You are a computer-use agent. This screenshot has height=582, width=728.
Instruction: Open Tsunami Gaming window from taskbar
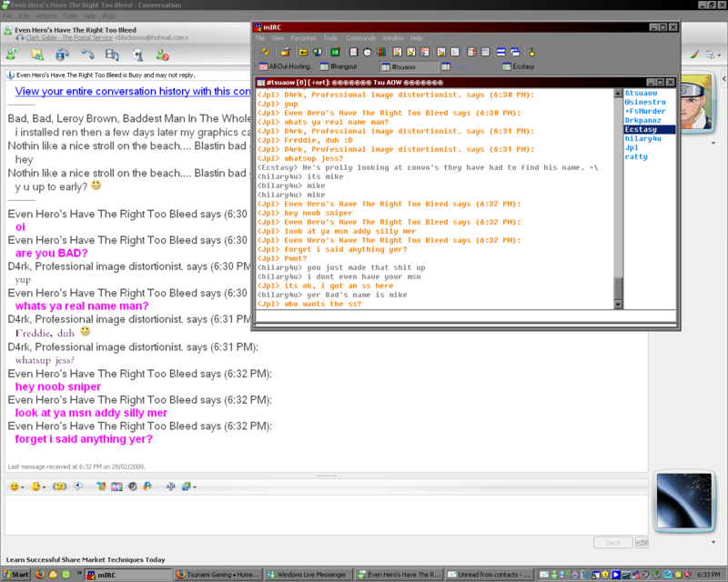coord(217,575)
